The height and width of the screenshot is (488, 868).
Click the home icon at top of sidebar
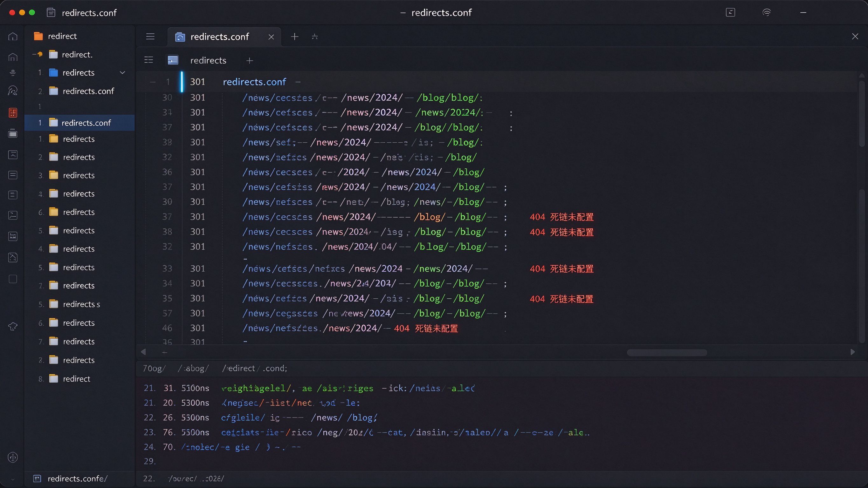pos(13,36)
